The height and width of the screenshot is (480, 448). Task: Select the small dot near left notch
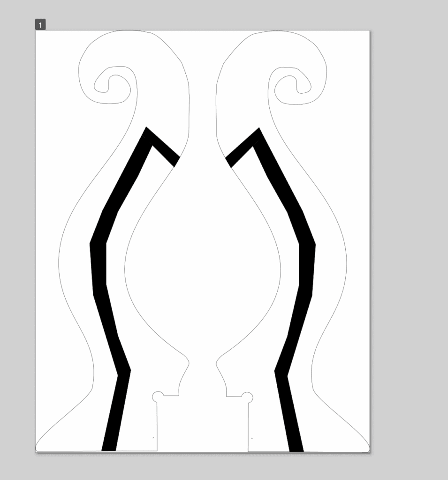point(153,438)
